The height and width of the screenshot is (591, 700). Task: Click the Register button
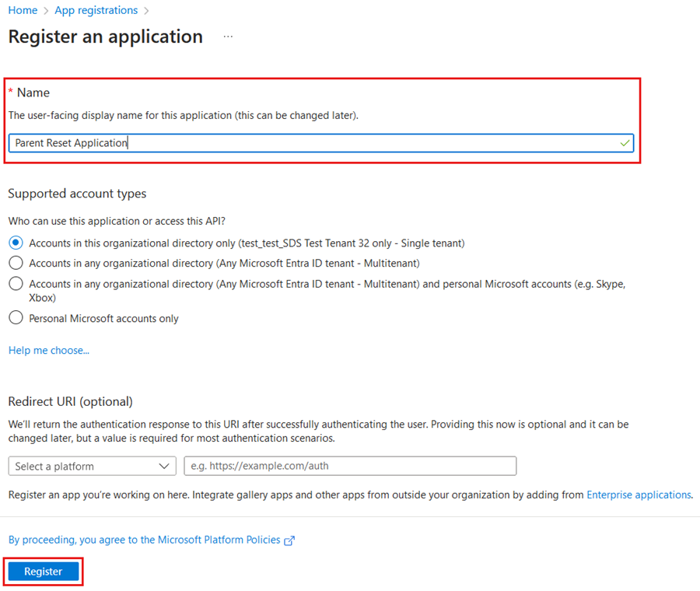(44, 572)
